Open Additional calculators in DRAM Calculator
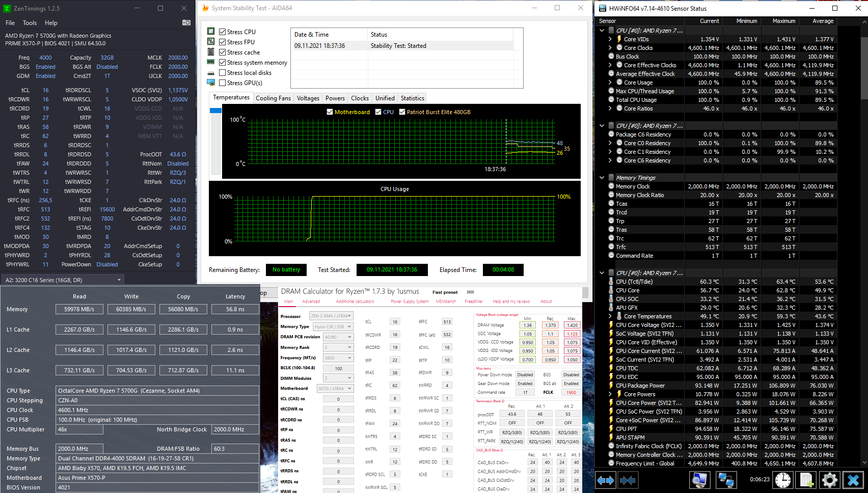Screen dimensions: 868x493 tap(355, 302)
